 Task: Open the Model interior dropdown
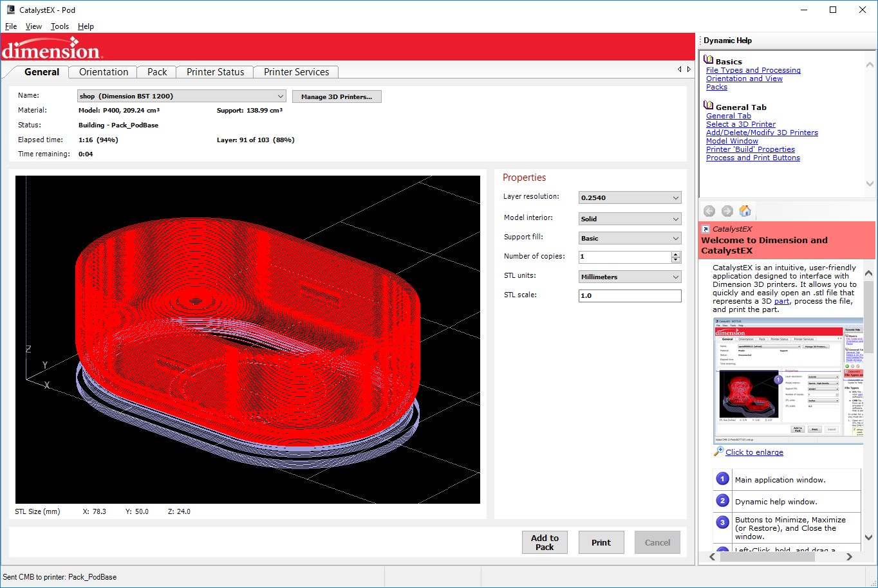(630, 219)
